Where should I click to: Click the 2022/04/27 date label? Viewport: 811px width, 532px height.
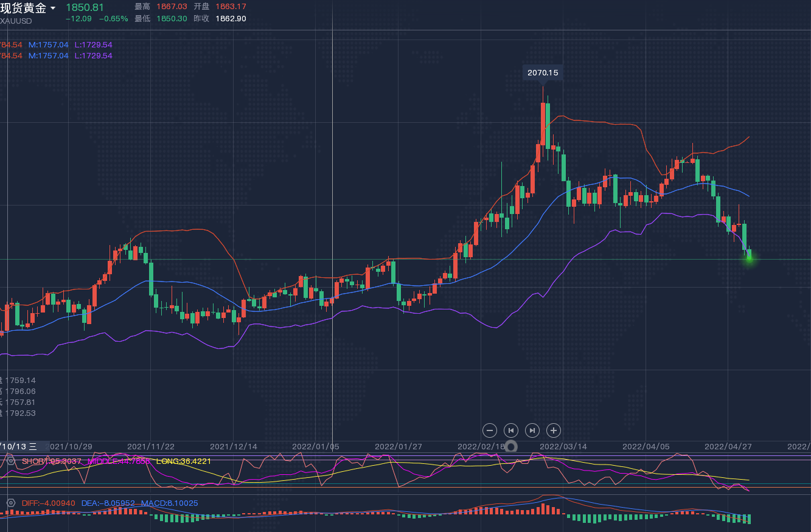tap(728, 446)
